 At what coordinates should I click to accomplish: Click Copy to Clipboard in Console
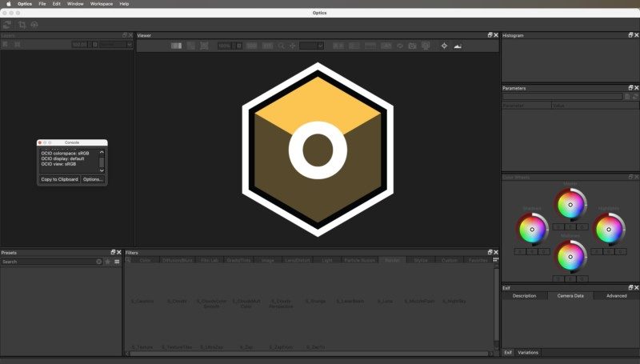[59, 179]
